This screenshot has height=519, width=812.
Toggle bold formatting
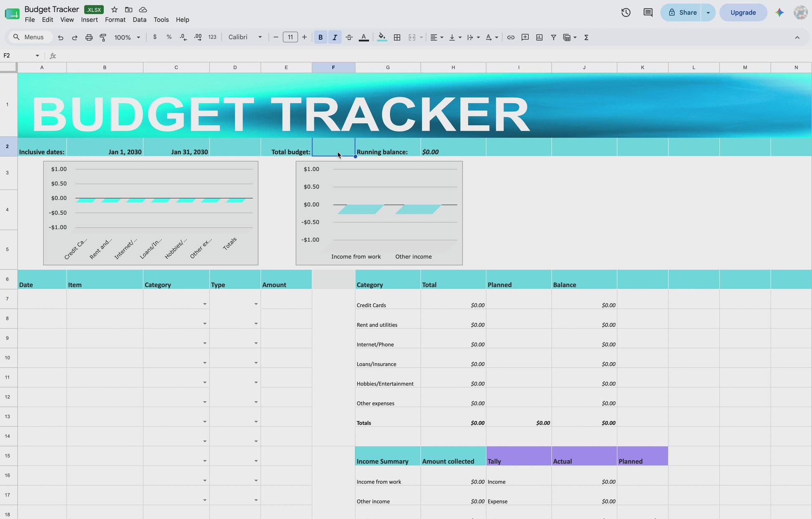click(x=320, y=37)
